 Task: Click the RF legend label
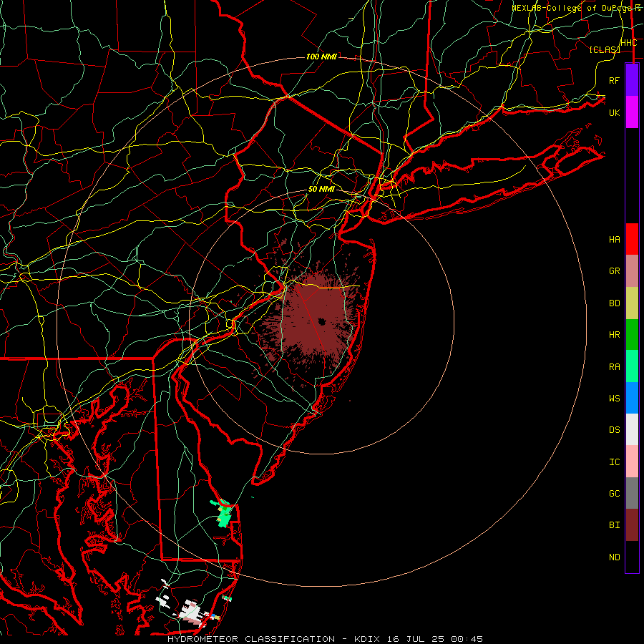(615, 80)
